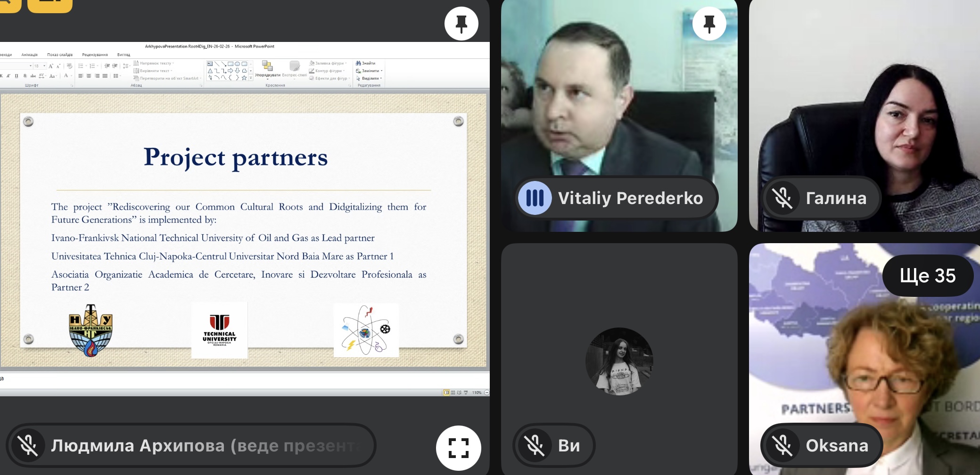The width and height of the screenshot is (980, 475).
Task: Open the Упорядкувати arrange tool
Action: [267, 69]
